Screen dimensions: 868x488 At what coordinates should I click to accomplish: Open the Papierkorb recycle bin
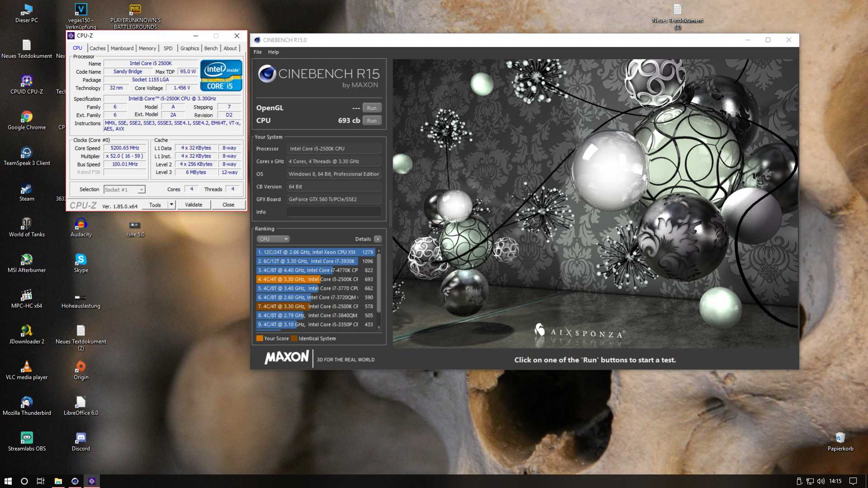click(840, 442)
